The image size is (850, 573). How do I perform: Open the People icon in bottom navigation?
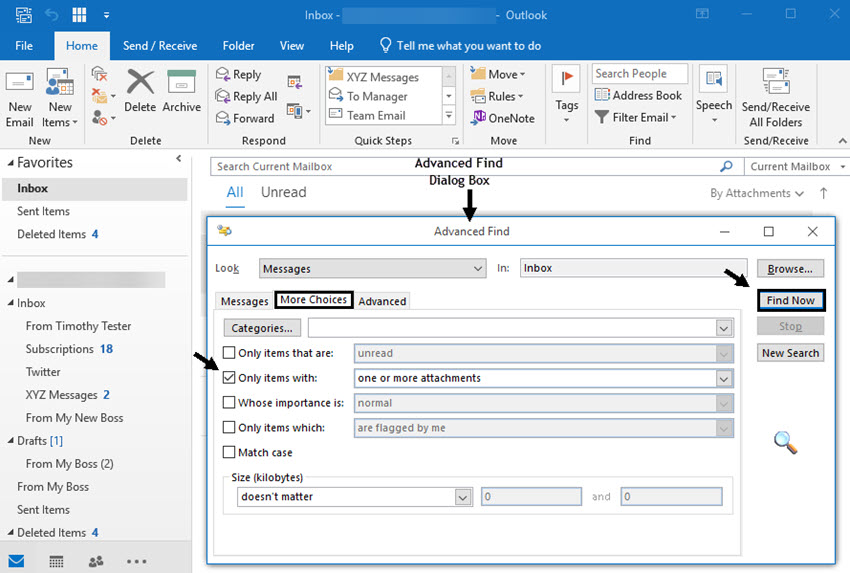pos(96,561)
